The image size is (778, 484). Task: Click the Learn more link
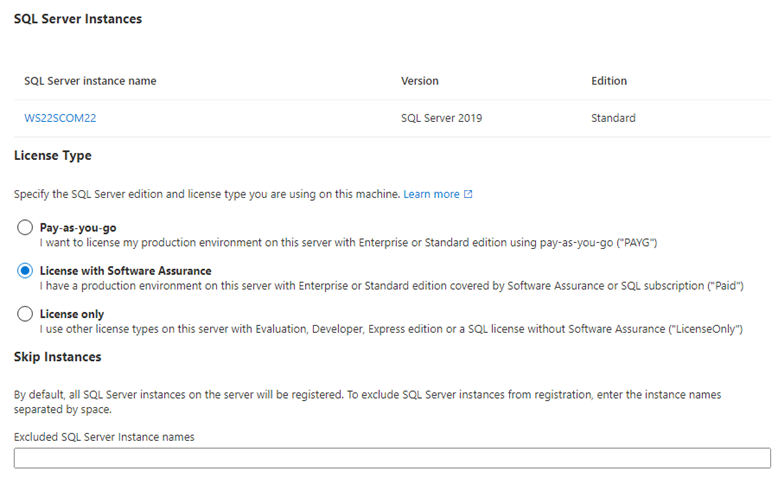pos(431,194)
